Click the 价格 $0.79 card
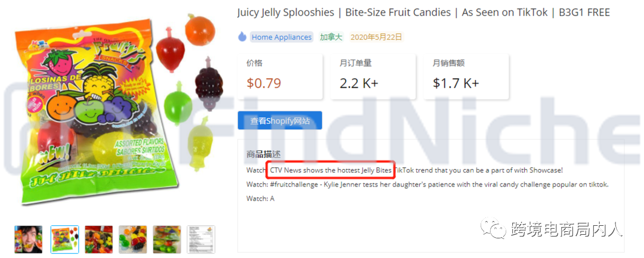644x258 pixels. [280, 77]
